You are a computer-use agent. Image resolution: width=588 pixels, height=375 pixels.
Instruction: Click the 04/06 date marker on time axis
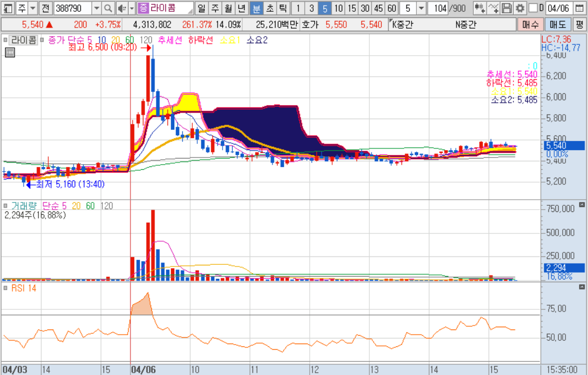click(143, 370)
